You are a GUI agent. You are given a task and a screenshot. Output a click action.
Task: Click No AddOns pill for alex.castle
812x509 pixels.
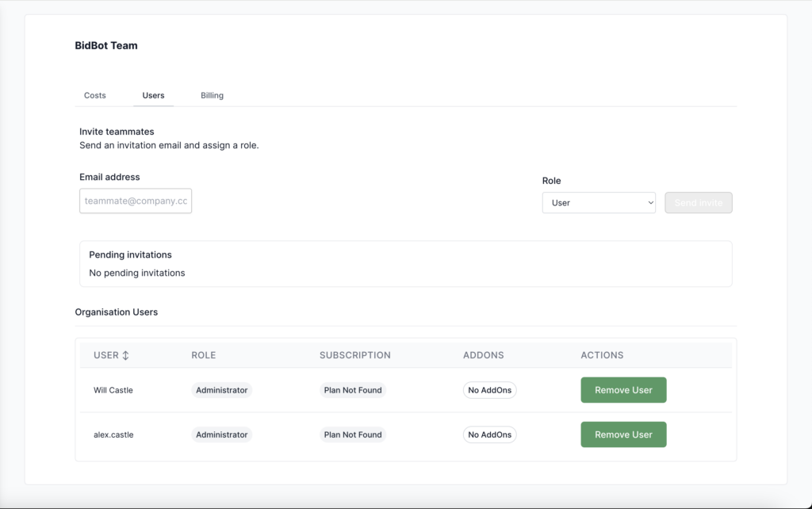coord(489,434)
